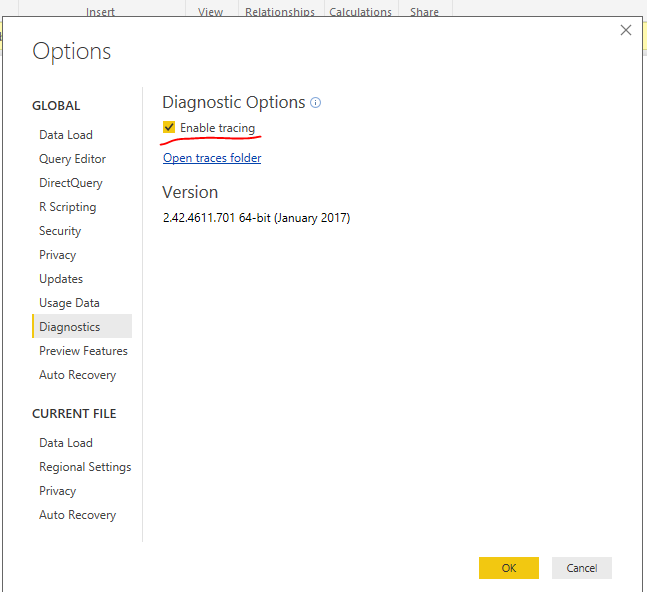Uncheck the Enable tracing checkbox
Screen dimensions: 647x592
click(169, 127)
